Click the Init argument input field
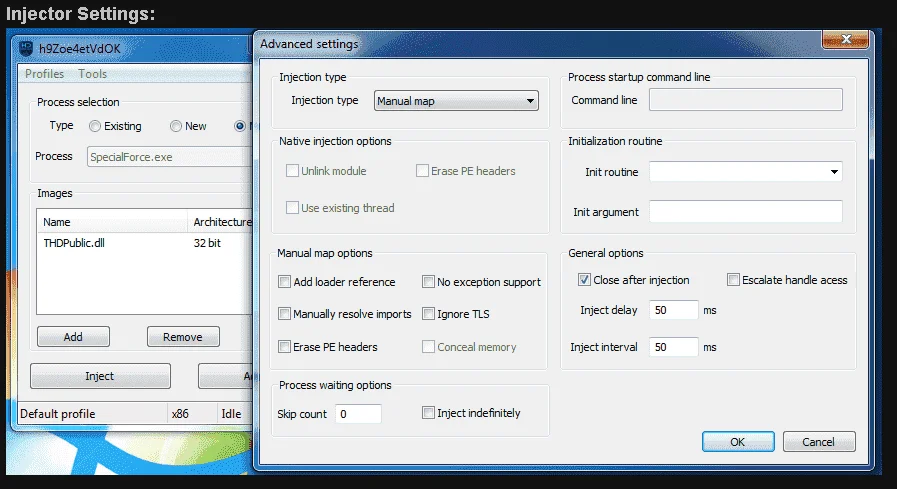 click(x=745, y=212)
